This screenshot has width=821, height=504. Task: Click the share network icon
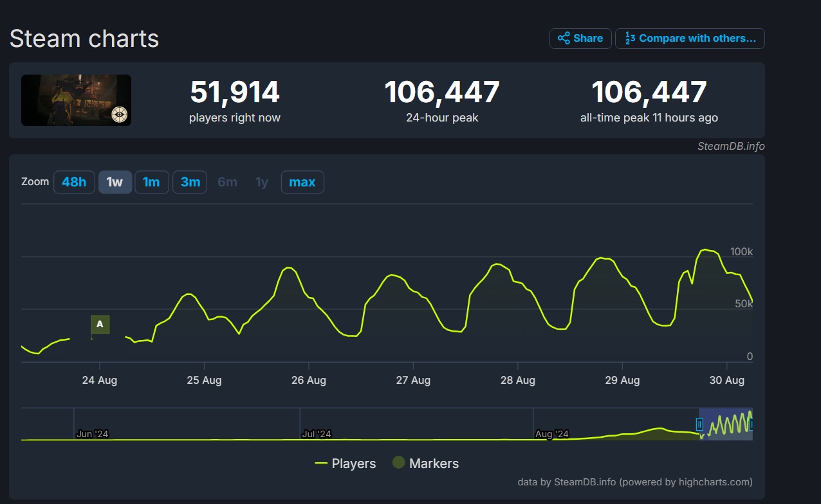(563, 38)
